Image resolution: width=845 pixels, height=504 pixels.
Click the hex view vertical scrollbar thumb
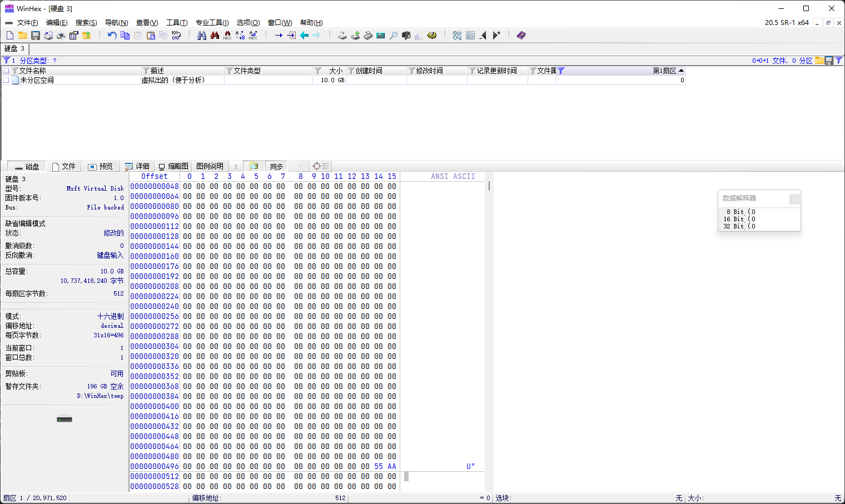tap(489, 186)
